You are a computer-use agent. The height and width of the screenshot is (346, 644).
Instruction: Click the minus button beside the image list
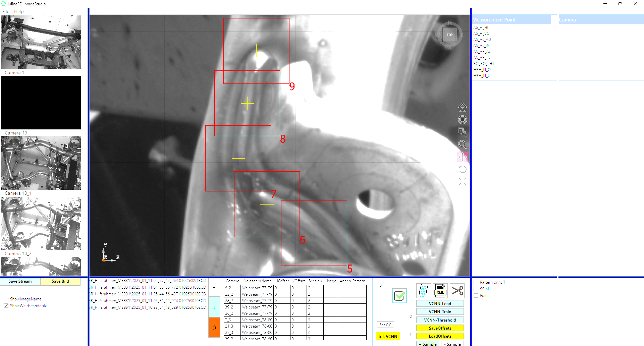tap(214, 288)
